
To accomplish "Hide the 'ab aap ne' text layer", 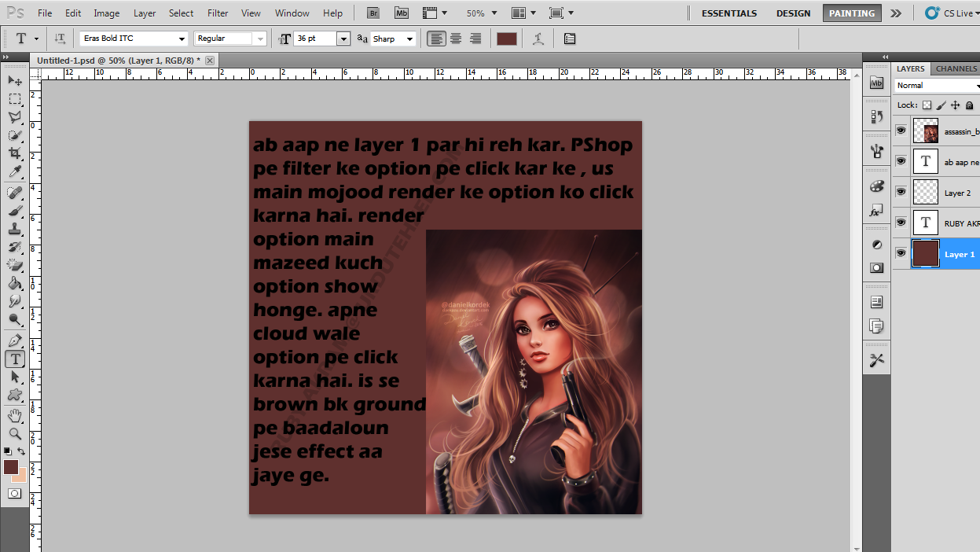I will pos(901,161).
